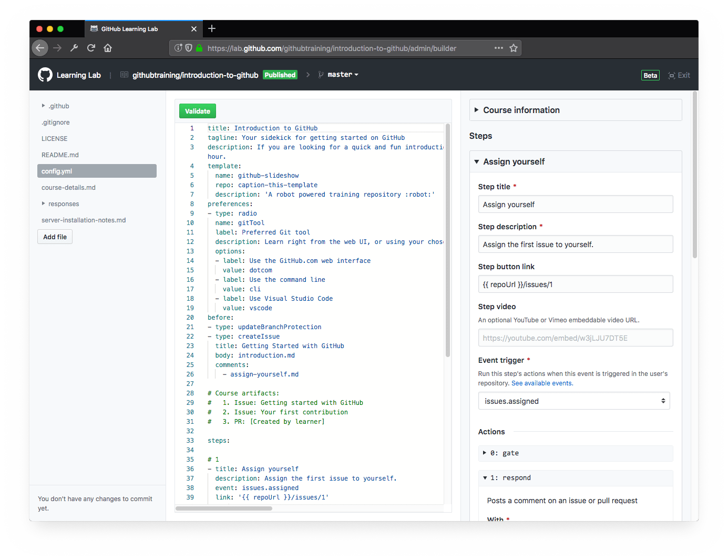Close the GitHub Learning Lab tab
The image size is (728, 560).
194,29
